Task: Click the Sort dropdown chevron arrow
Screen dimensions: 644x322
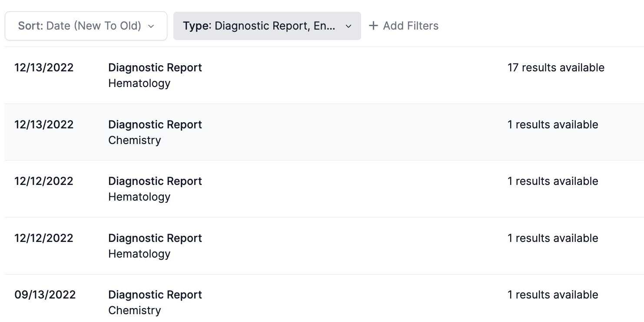Action: [151, 26]
